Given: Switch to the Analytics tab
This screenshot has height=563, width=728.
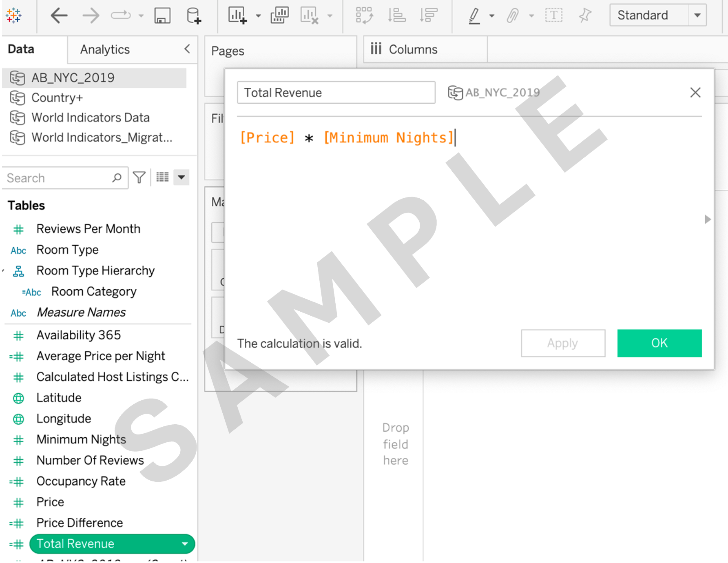Looking at the screenshot, I should point(105,49).
